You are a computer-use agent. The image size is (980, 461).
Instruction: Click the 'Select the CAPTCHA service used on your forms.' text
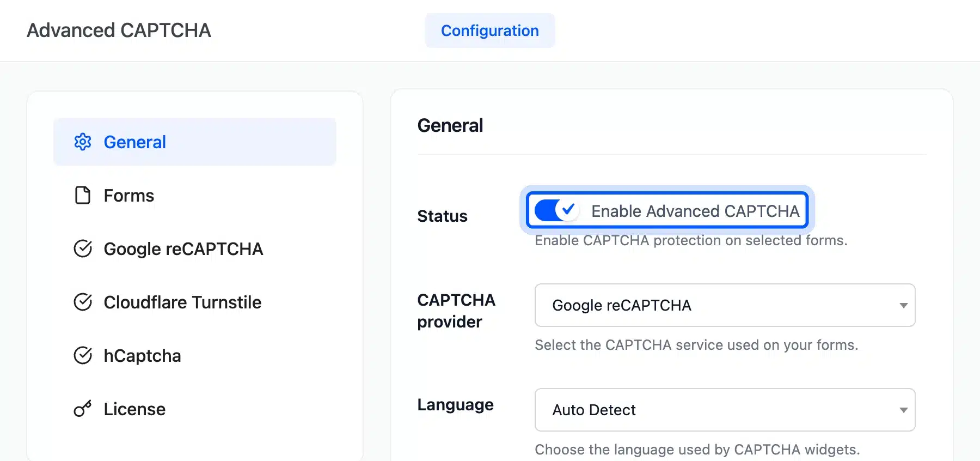click(x=696, y=345)
